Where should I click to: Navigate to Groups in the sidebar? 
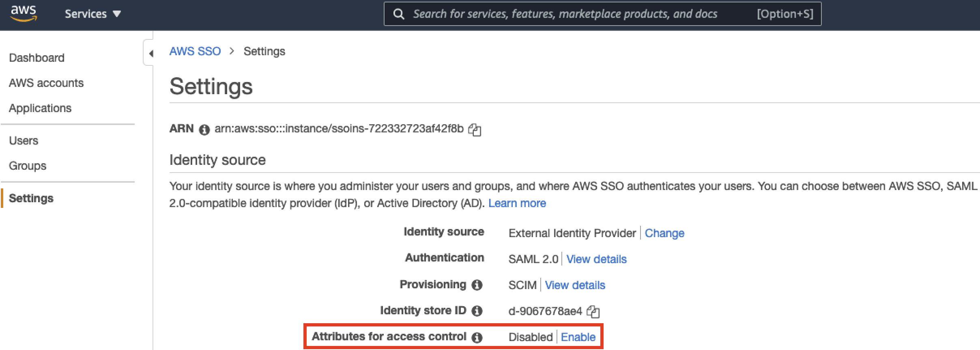tap(28, 166)
